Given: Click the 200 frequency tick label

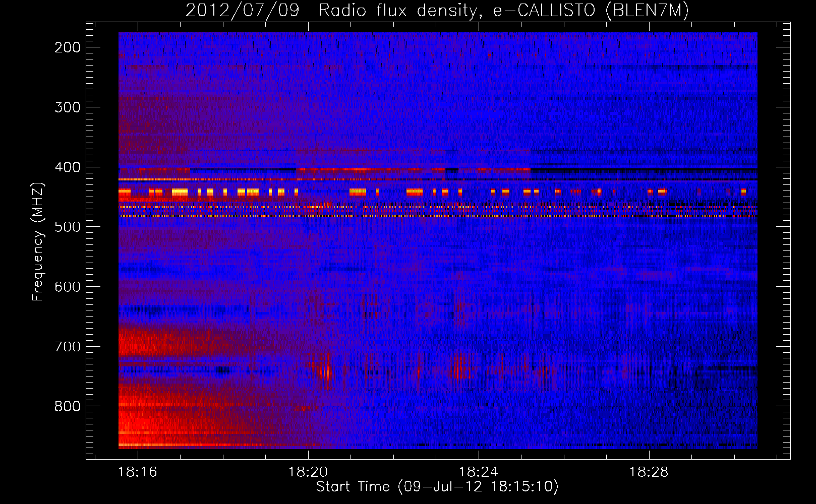Looking at the screenshot, I should [68, 47].
